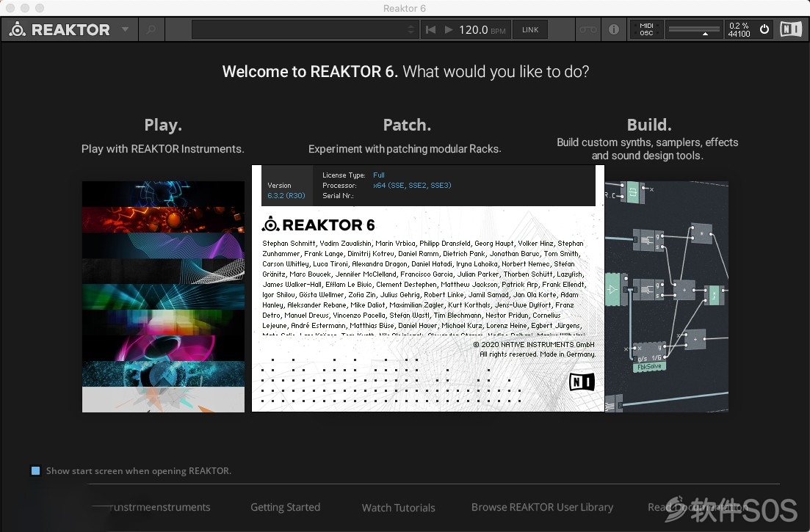Viewport: 810px width, 532px height.
Task: Click the NI logo badge in the about box
Action: click(x=582, y=382)
